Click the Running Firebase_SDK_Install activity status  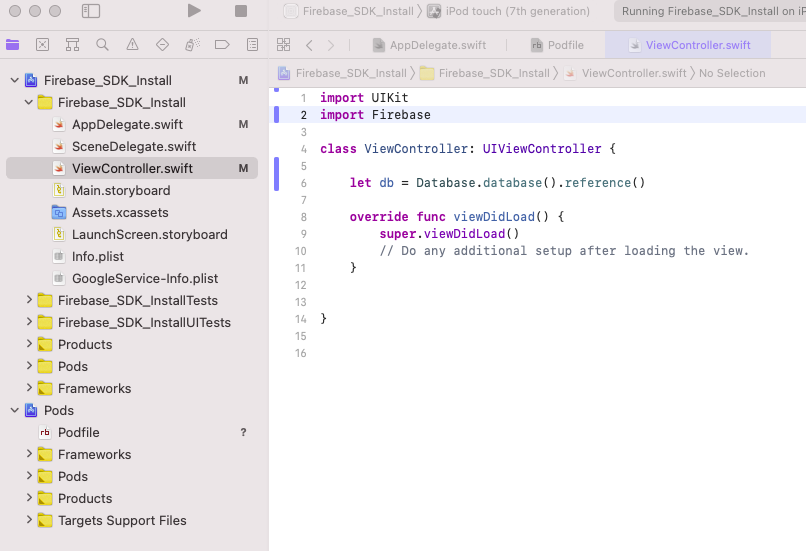click(x=710, y=11)
